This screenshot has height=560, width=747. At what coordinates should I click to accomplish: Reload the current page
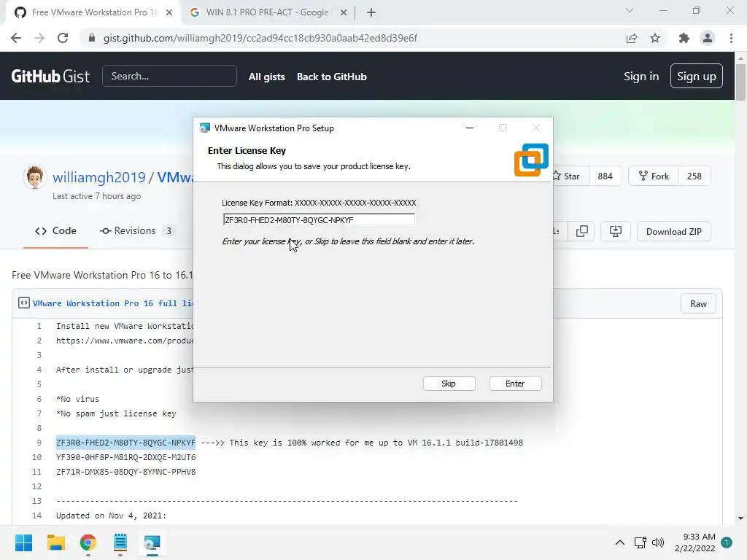63,38
